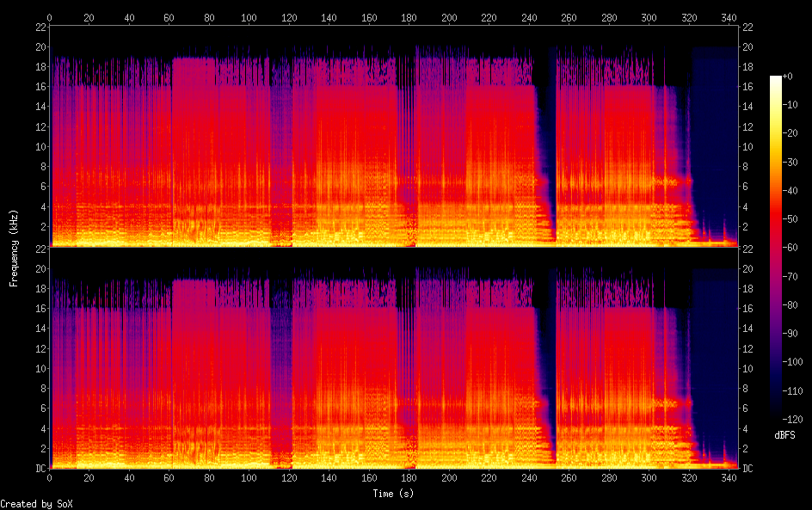The image size is (812, 510).
Task: Click the '-70' color scale label
Action: tap(790, 276)
